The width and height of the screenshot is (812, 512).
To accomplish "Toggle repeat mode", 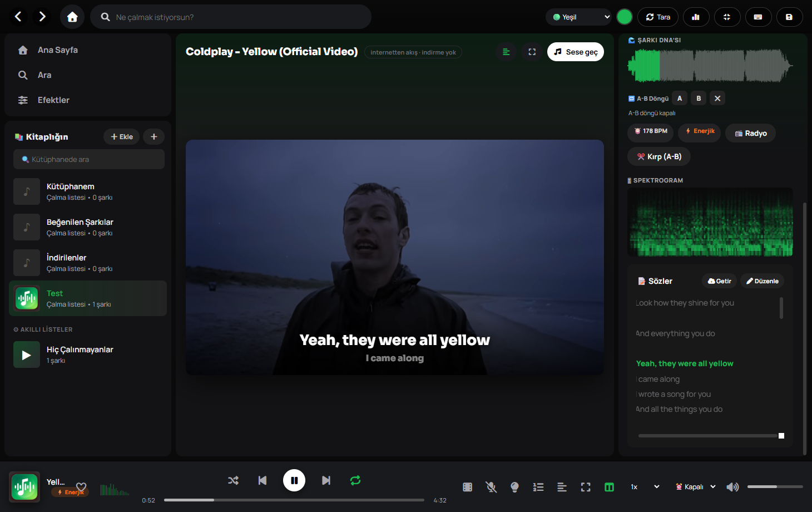I will pyautogui.click(x=355, y=480).
